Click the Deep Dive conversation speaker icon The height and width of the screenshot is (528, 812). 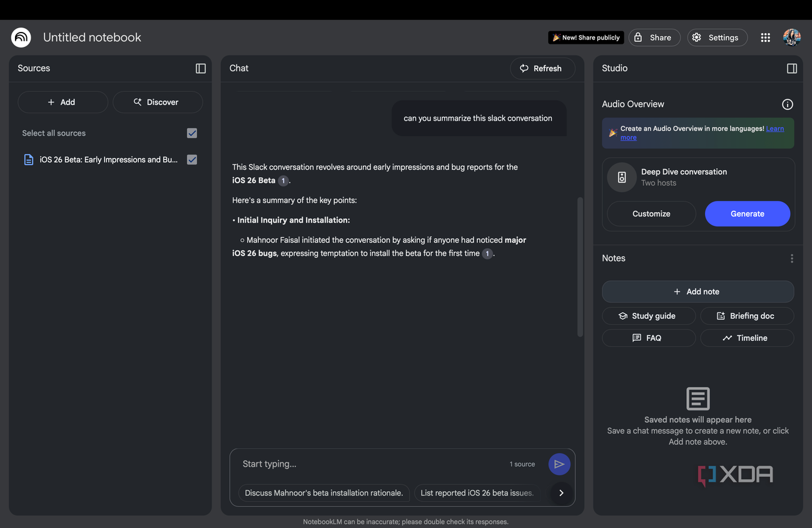tap(622, 177)
